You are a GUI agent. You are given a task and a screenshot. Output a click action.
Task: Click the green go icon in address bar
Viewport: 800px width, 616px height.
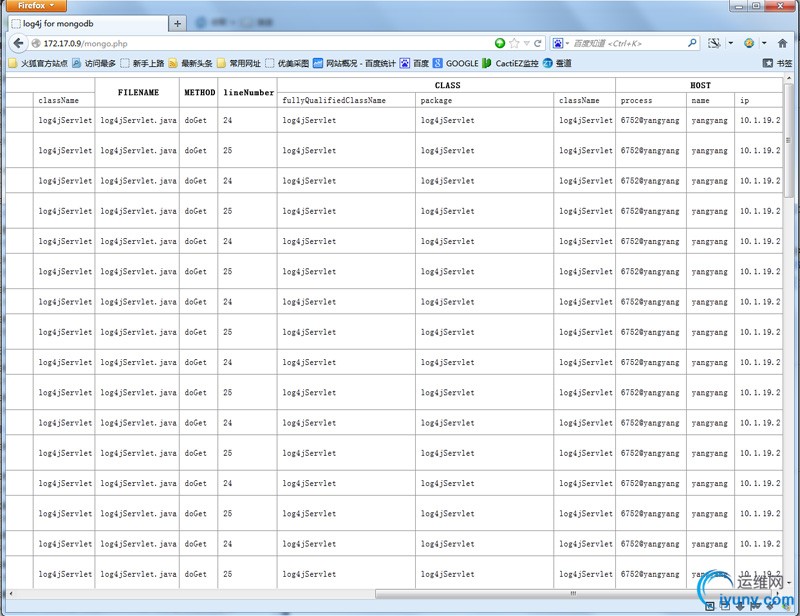coord(500,43)
